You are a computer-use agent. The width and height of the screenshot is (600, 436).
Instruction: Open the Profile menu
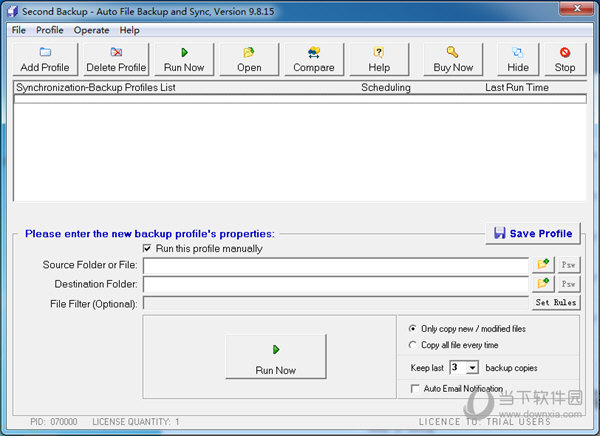50,30
